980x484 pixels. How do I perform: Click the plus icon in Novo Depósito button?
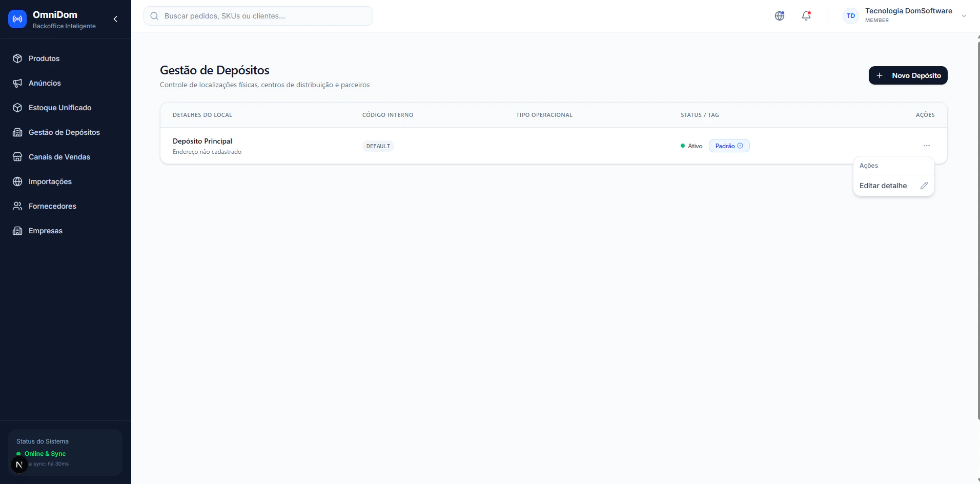point(880,75)
